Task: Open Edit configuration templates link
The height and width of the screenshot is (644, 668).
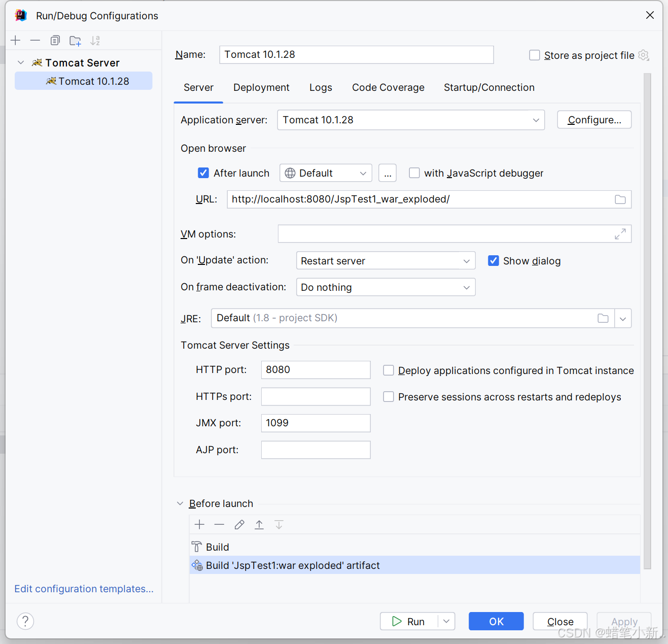Action: pos(84,589)
